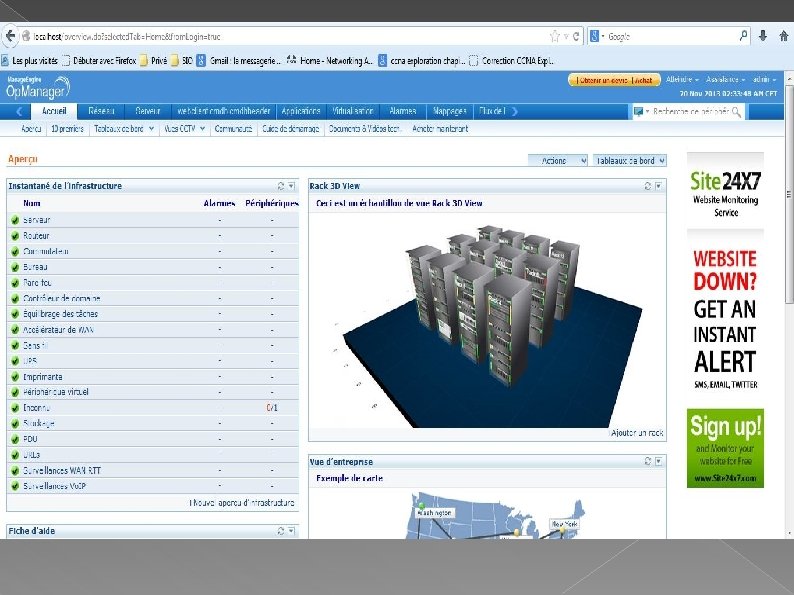Open the Virtualisation tab
Screen dimensions: 794x595
point(353,111)
